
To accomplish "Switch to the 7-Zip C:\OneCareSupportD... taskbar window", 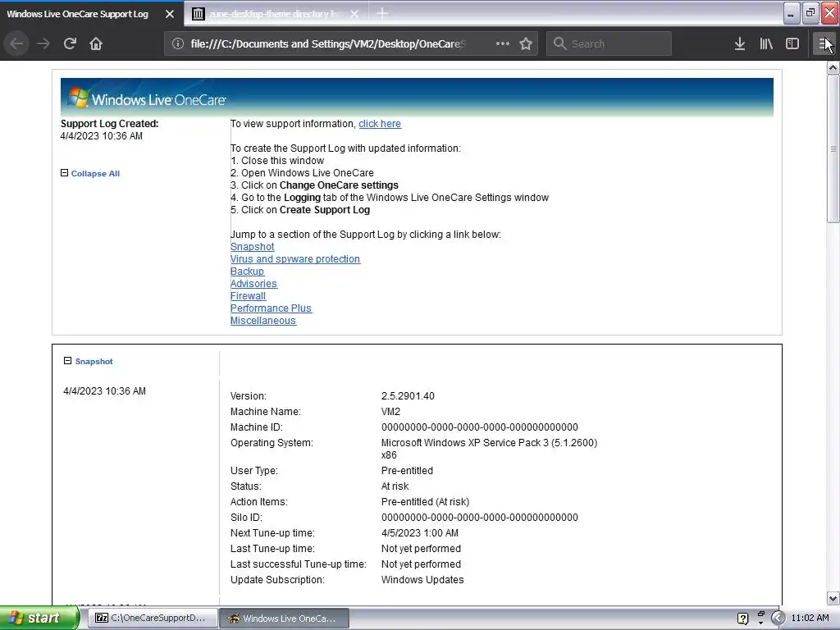I will [152, 619].
